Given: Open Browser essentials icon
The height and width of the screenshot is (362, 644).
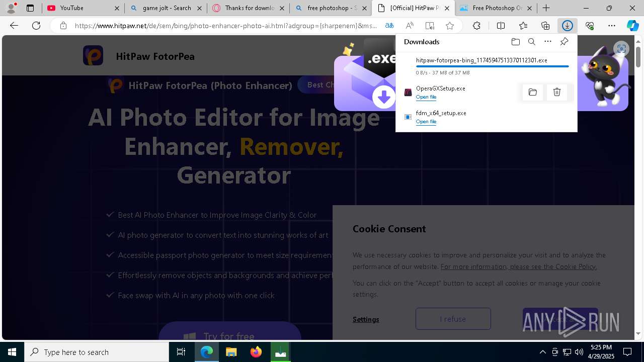Looking at the screenshot, I should click(590, 26).
